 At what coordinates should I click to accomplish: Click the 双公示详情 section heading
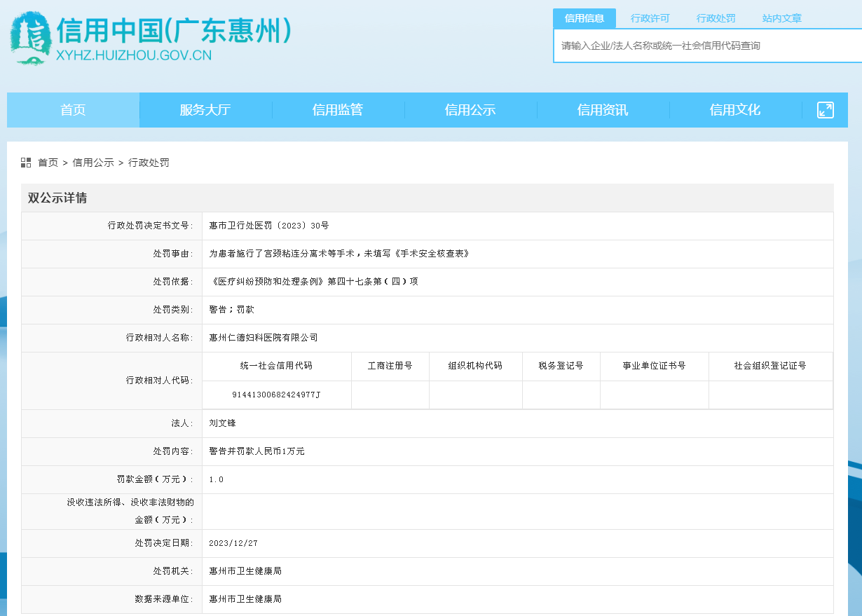[57, 198]
